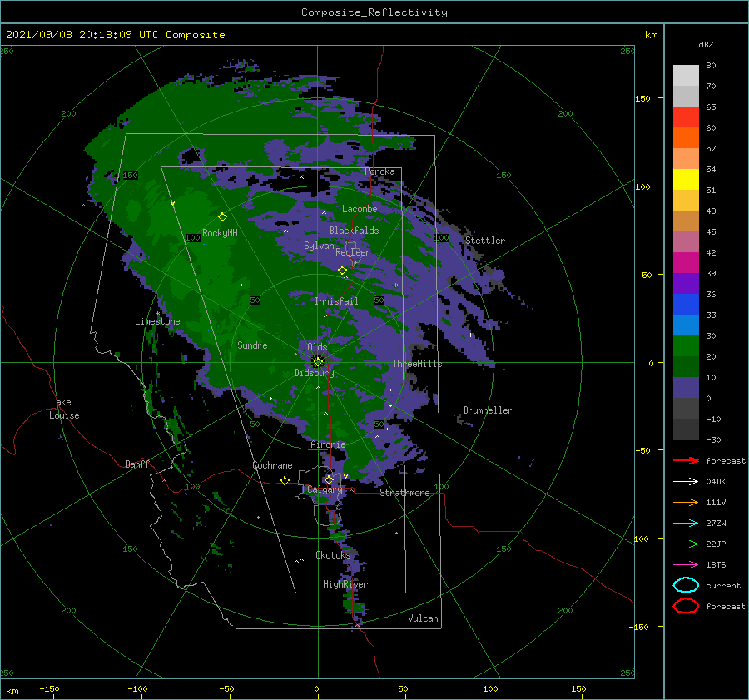Click the cyan current ellipse icon
Viewport: 749px width, 700px height.
tap(686, 585)
